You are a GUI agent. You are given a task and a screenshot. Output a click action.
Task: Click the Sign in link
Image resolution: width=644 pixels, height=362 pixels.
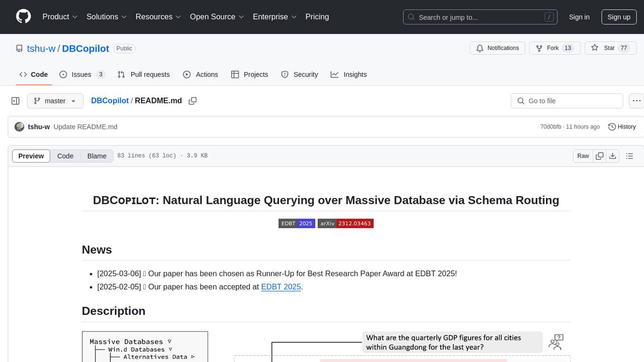point(579,17)
